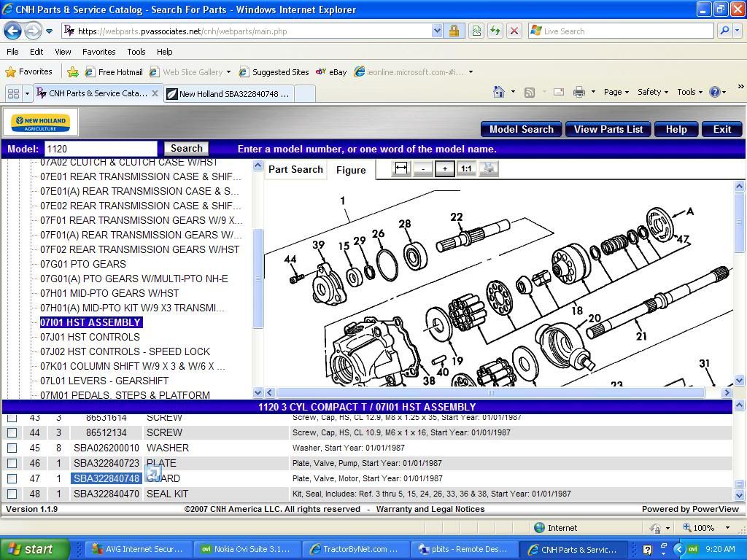
Task: Open the IE Help question mark icon
Action: tap(715, 92)
